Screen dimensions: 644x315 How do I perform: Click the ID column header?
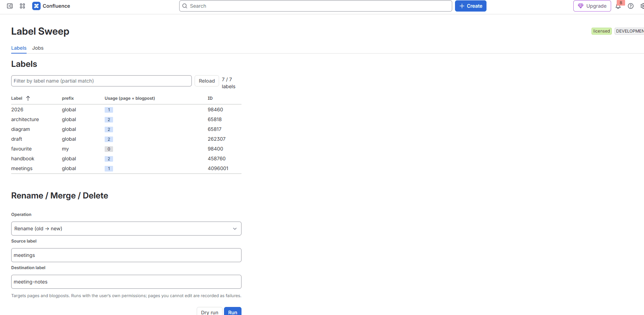(x=210, y=98)
